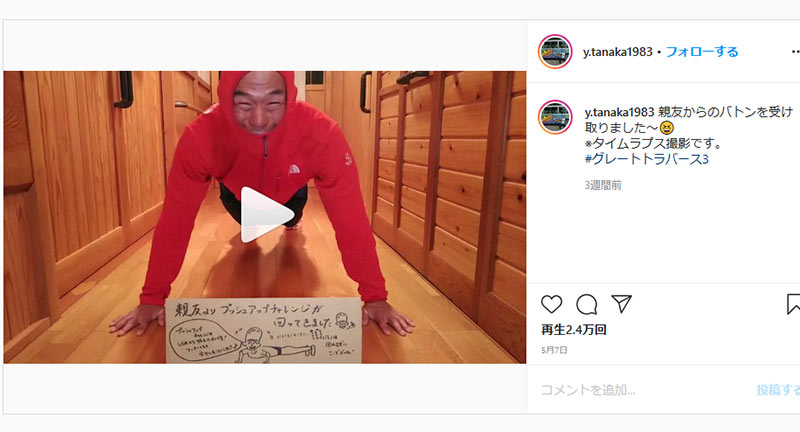The width and height of the screenshot is (800, 432).
Task: Click the 3週間前 timestamp
Action: pyautogui.click(x=603, y=185)
